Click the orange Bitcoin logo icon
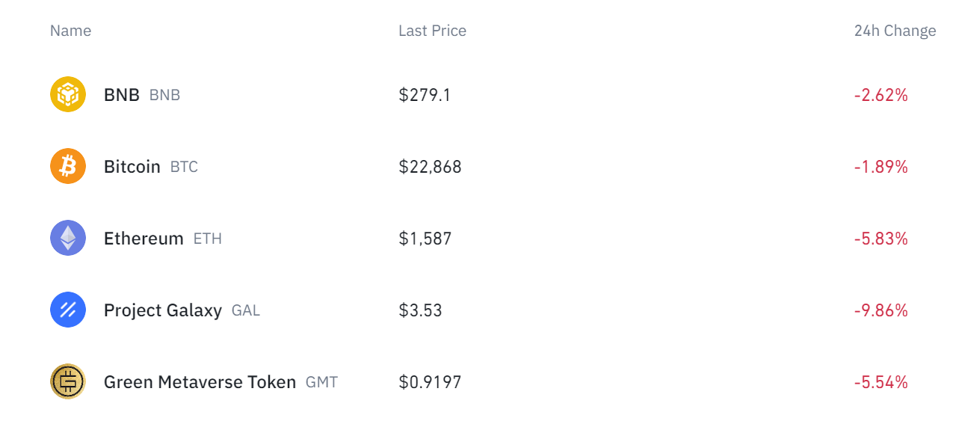Image resolution: width=980 pixels, height=427 pixels. pyautogui.click(x=68, y=166)
